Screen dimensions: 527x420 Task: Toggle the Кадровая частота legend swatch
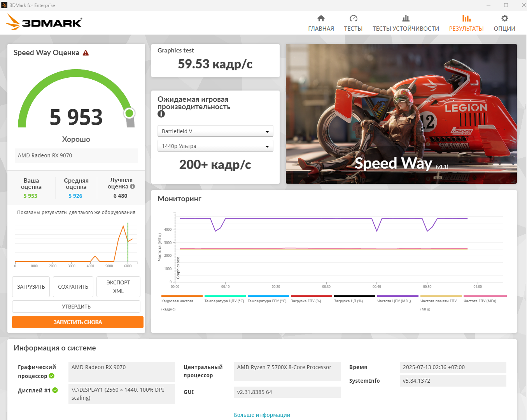[x=182, y=296]
